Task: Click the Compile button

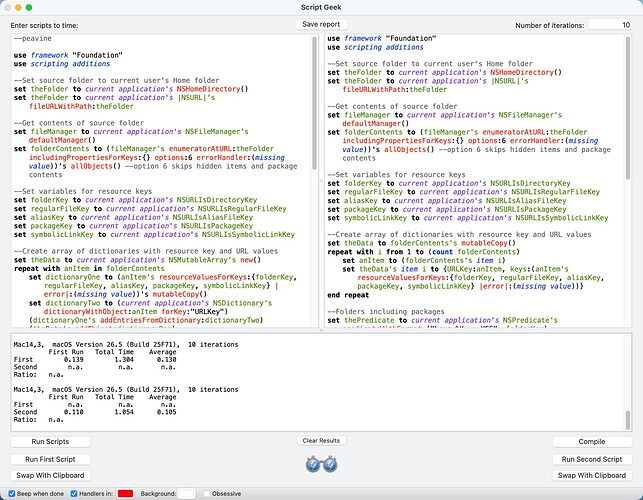Action: point(592,441)
